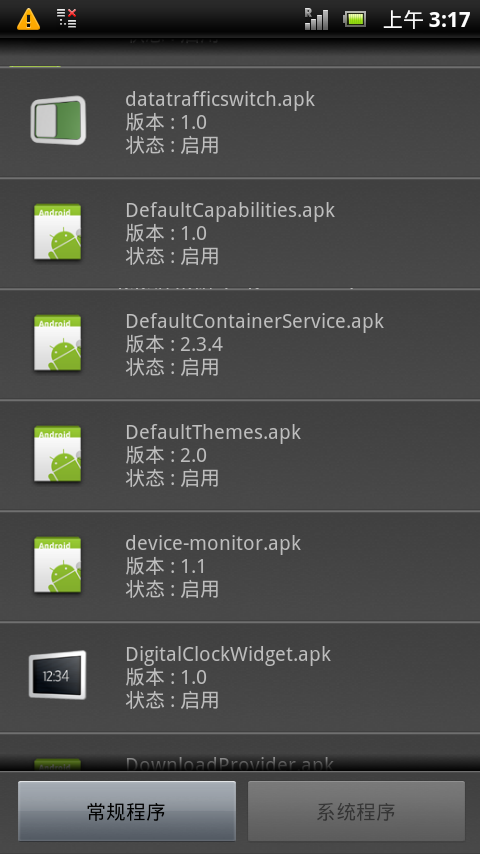Tap the task list notification icon
This screenshot has height=854, width=480.
[x=66, y=18]
